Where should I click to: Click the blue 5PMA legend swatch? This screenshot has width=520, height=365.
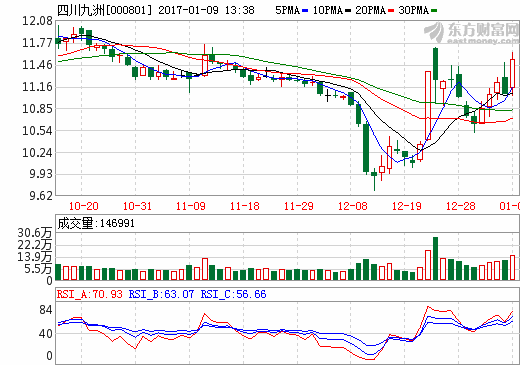click(x=305, y=11)
